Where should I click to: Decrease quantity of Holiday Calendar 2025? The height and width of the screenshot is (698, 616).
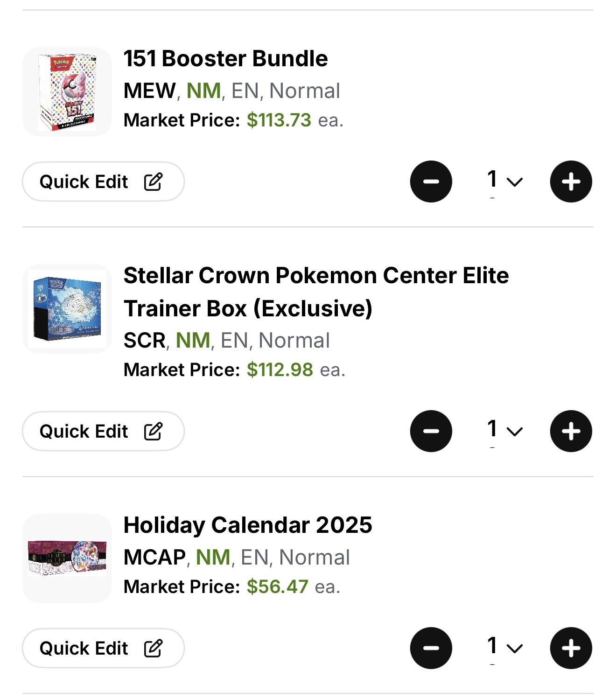click(431, 648)
